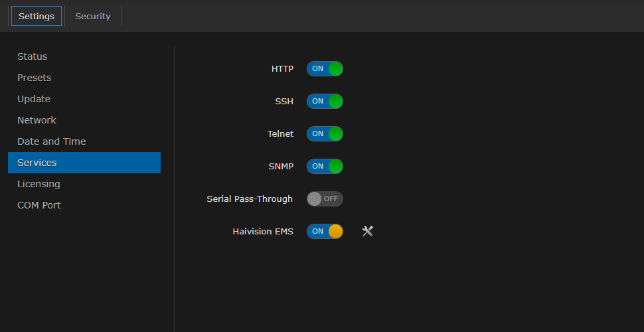This screenshot has width=644, height=332.
Task: Turn off Haivision EMS toggle
Action: (x=325, y=232)
